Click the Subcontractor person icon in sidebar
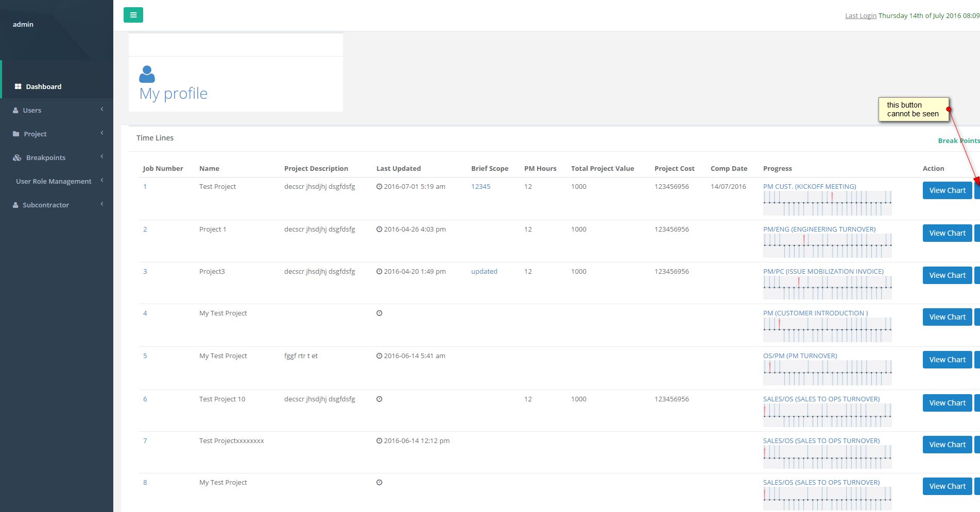 (15, 205)
